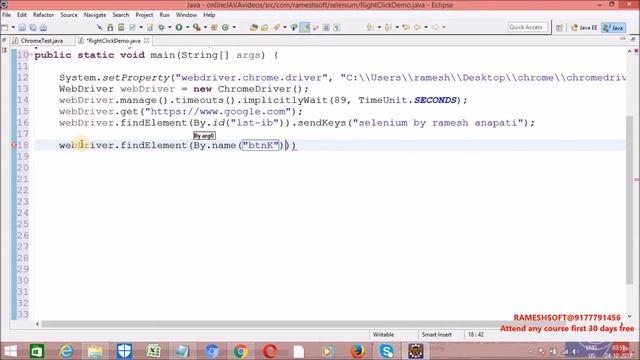Open New Java Class dropdown arrow
Viewport: 640px width, 360px height.
point(234,27)
